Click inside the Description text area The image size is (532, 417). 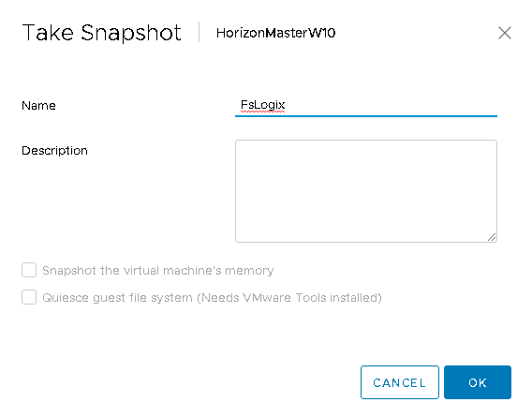tap(366, 191)
